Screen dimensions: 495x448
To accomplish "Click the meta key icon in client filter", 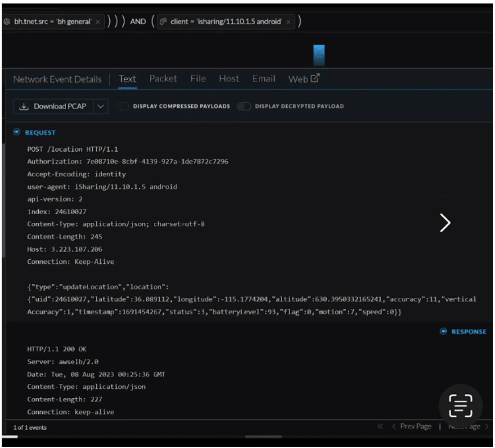I will [x=163, y=21].
